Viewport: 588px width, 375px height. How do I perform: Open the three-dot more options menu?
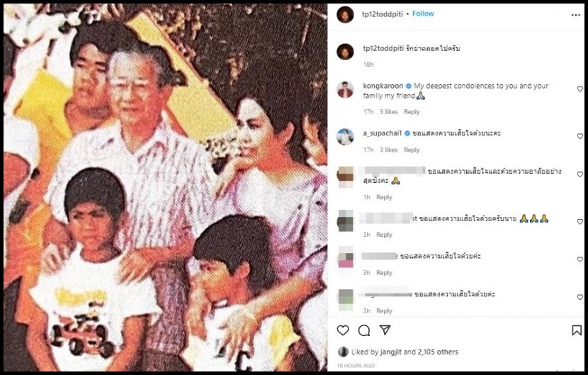point(576,15)
